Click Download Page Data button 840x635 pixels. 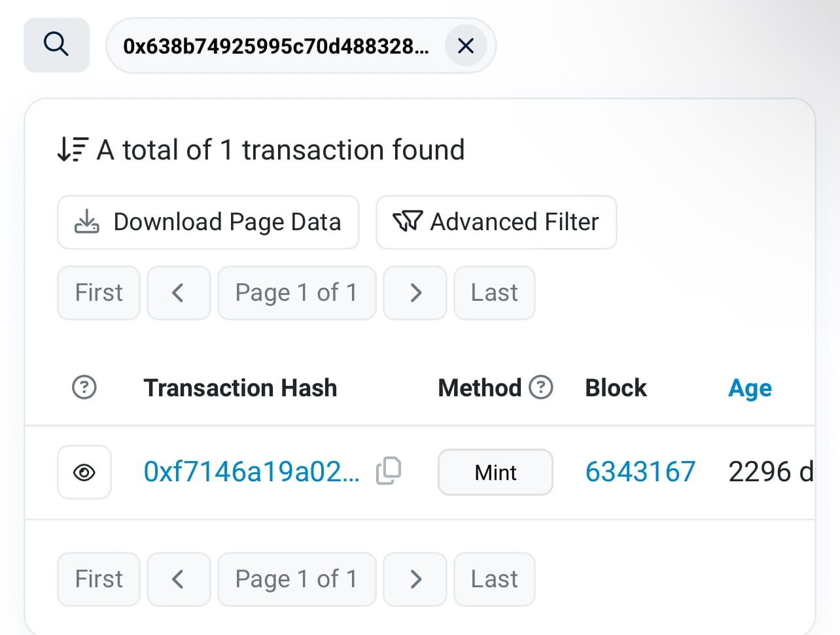point(208,222)
